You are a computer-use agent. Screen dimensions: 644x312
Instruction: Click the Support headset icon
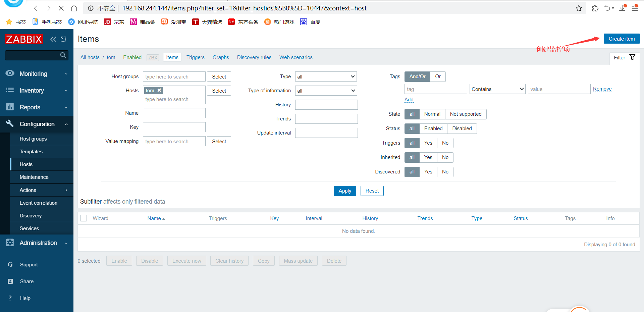click(x=10, y=265)
